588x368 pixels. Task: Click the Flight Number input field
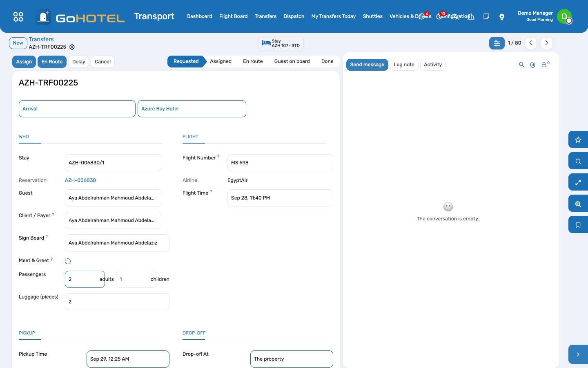coord(280,163)
